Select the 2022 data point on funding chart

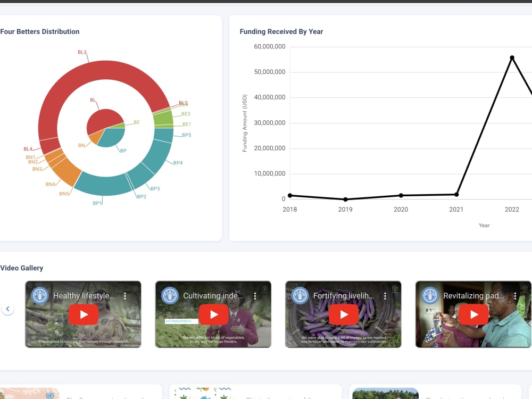click(x=512, y=57)
